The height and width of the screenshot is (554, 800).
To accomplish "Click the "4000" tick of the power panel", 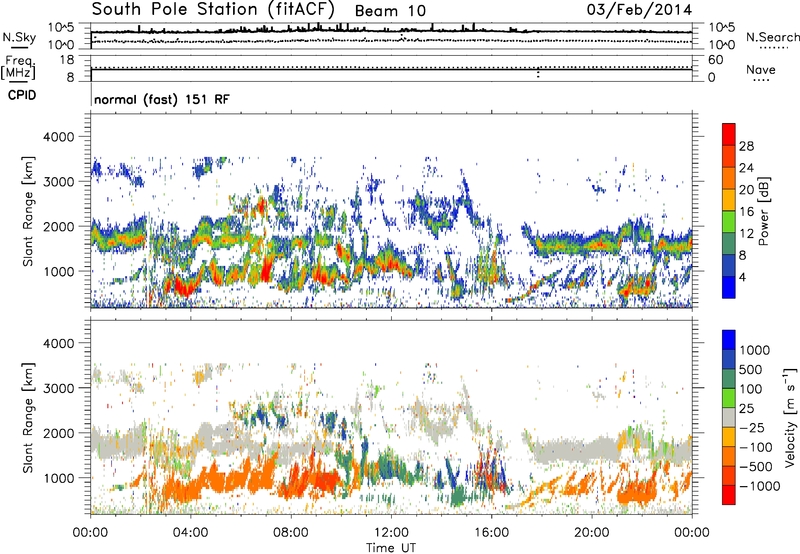I will (58, 137).
